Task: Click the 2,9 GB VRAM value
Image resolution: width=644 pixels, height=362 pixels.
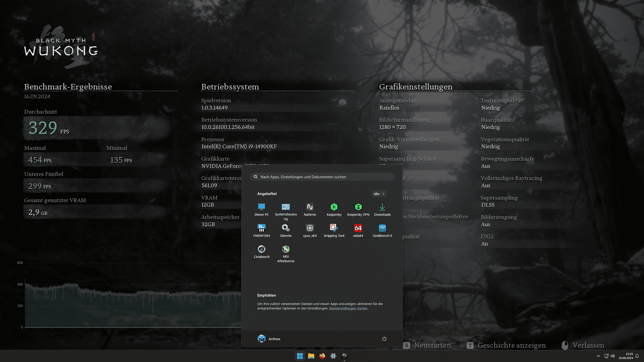Action: [38, 212]
